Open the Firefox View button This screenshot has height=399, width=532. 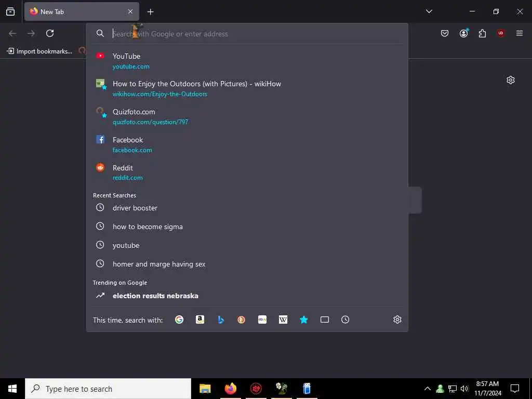pos(10,11)
